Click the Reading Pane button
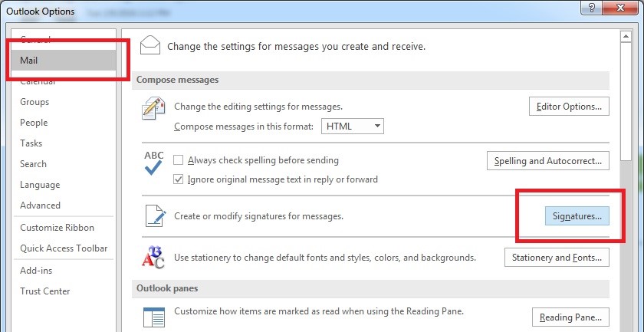Viewport: 644px width, 332px height. [570, 317]
